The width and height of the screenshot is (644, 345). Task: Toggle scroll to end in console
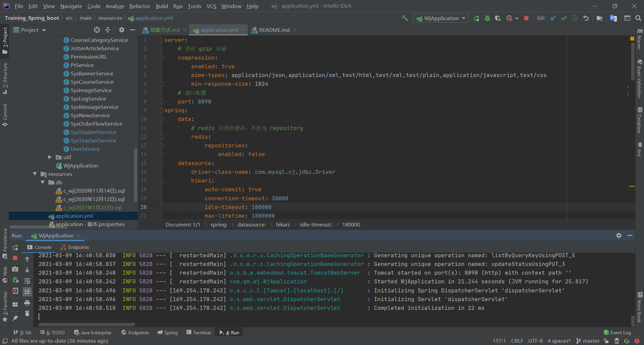[27, 292]
